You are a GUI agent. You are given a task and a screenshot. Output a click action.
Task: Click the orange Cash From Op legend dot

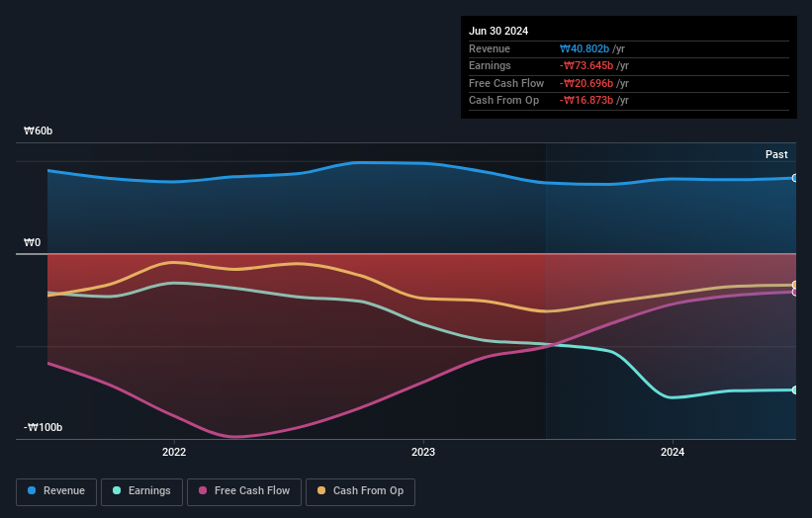pyautogui.click(x=321, y=490)
